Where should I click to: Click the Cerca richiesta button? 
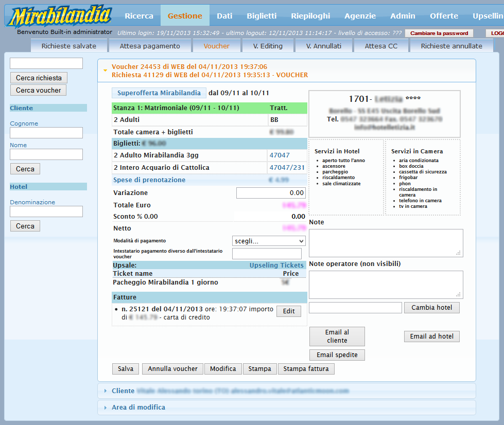(x=39, y=78)
